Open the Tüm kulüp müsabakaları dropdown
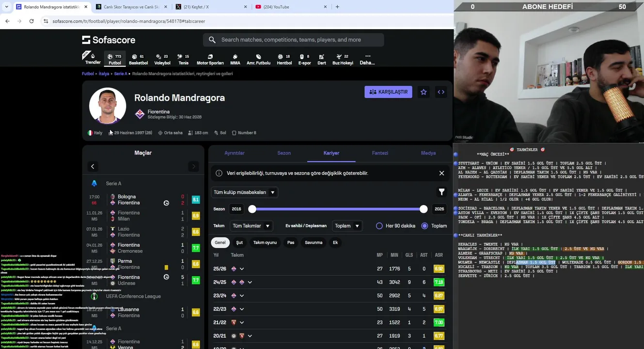The height and width of the screenshot is (349, 644). click(x=245, y=192)
